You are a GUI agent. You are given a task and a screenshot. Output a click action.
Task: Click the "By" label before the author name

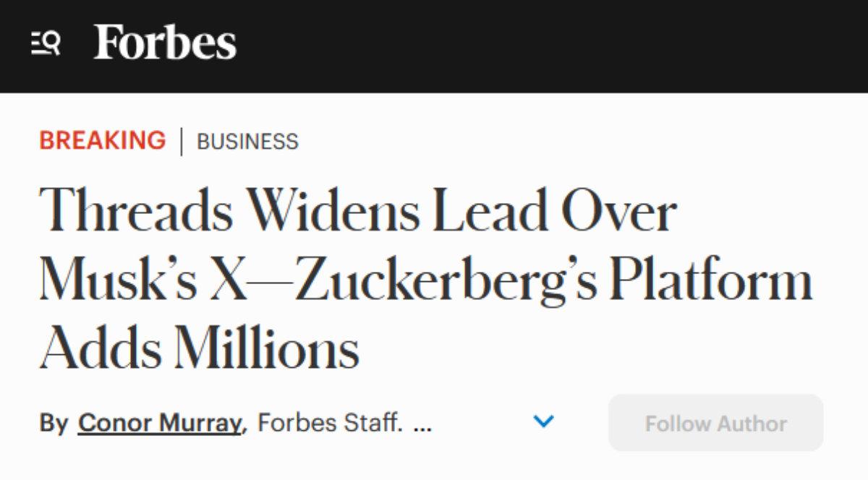click(54, 422)
